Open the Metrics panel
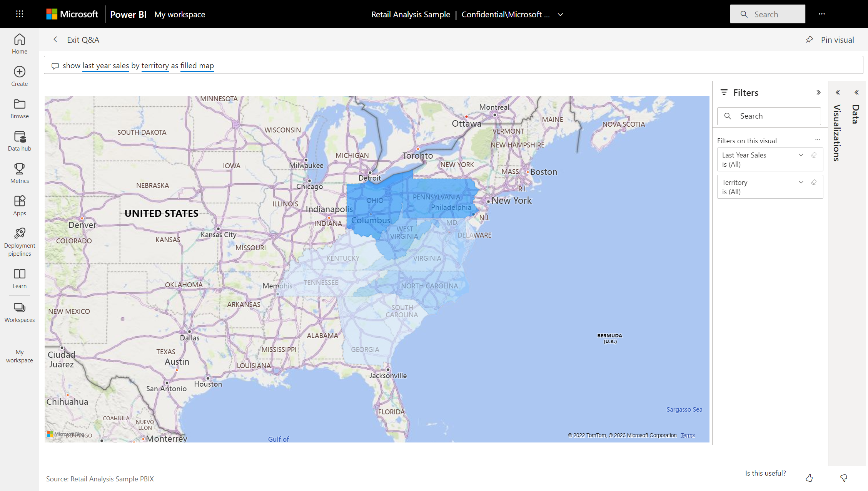Viewport: 868px width, 491px height. coord(19,173)
